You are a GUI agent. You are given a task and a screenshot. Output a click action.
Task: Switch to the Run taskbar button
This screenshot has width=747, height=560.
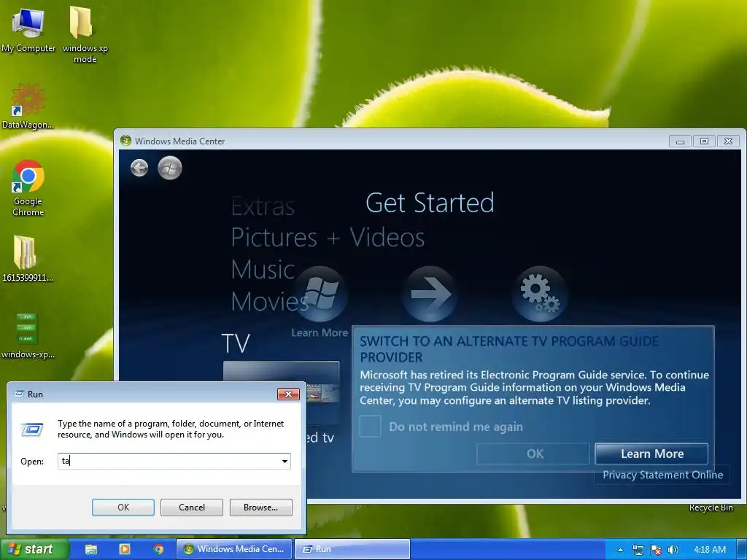352,549
